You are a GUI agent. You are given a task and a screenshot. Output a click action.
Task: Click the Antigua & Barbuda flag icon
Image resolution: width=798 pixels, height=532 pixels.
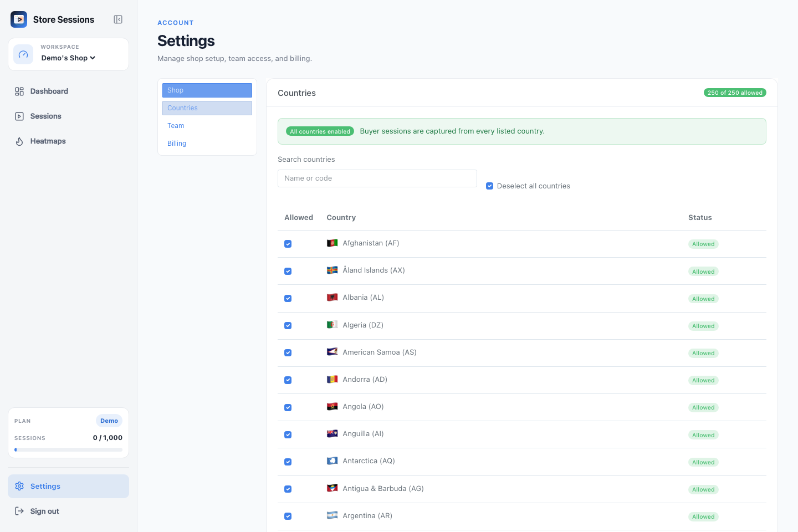click(x=332, y=488)
